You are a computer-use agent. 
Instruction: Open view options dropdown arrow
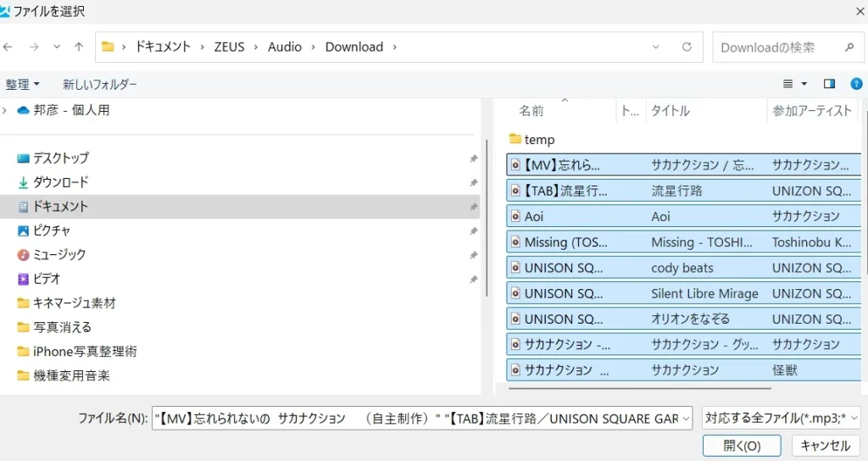[804, 84]
